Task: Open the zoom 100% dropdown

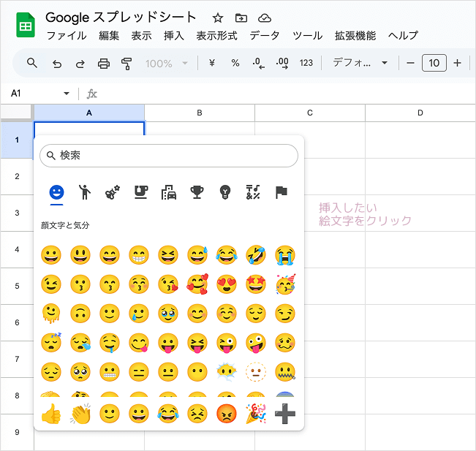Action: point(167,64)
